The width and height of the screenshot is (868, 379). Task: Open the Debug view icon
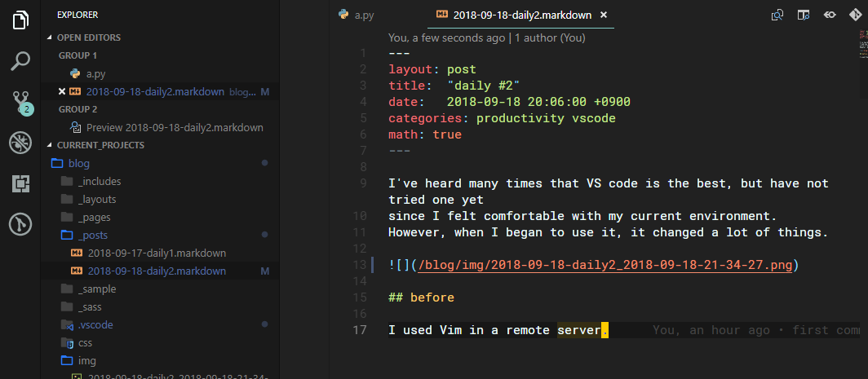point(20,143)
